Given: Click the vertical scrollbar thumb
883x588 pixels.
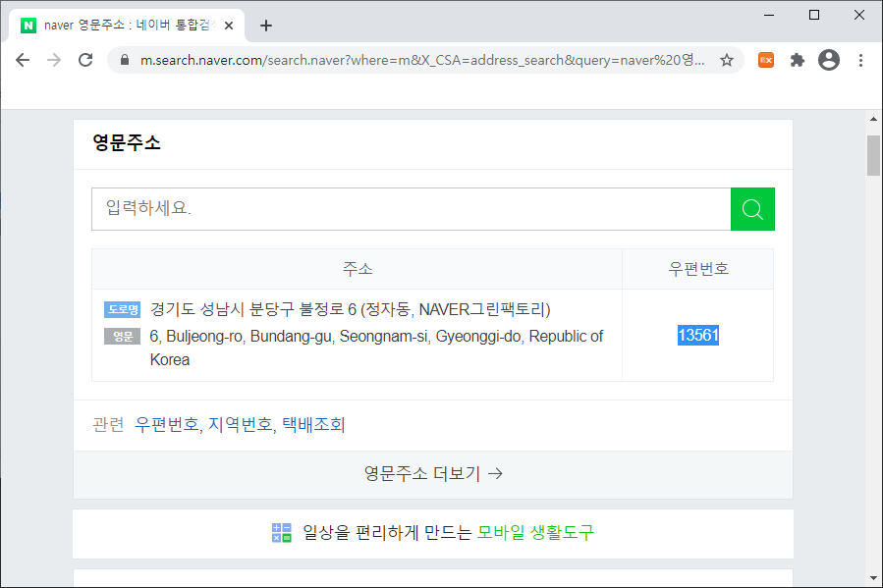Looking at the screenshot, I should click(873, 156).
